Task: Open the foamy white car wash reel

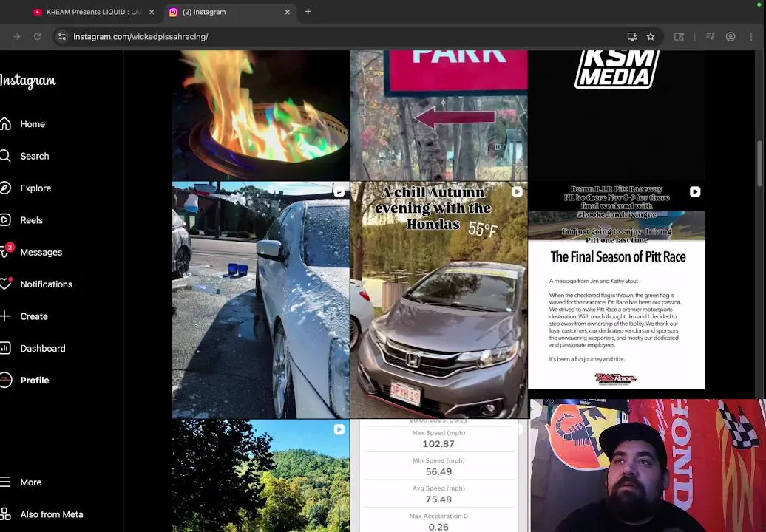Action: point(261,300)
